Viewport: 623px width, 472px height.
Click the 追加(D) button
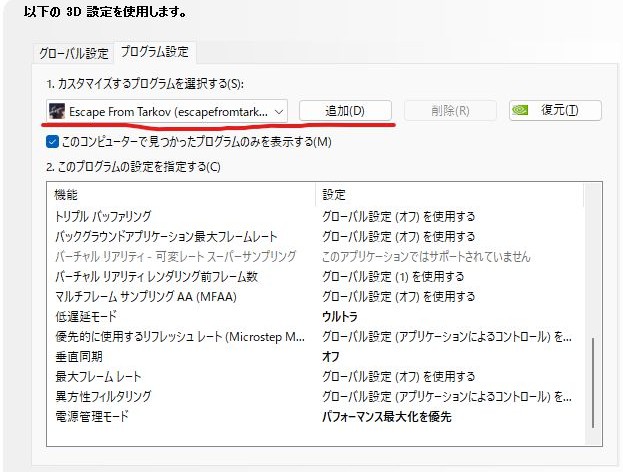point(344,110)
